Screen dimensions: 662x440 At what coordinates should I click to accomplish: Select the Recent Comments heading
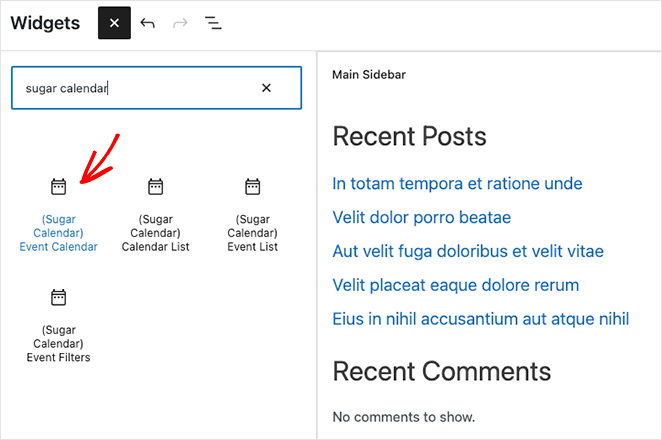coord(442,372)
